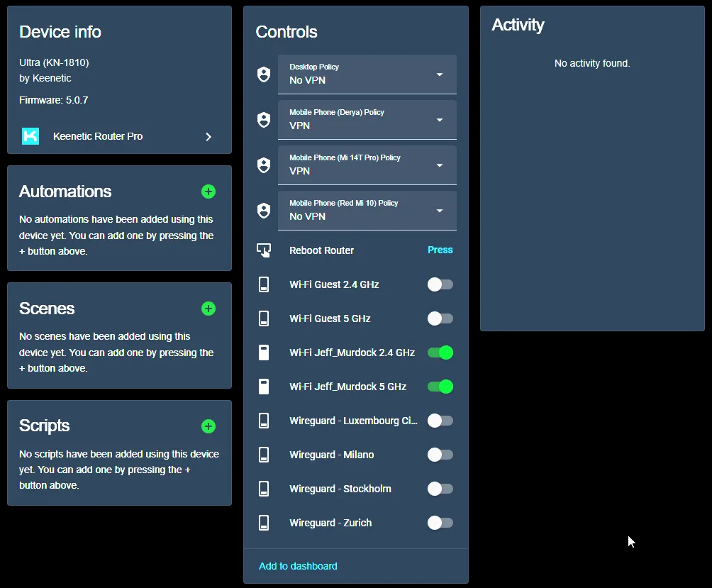Viewport: 712px width, 588px height.
Task: Open Mobile Phone (Red Mi 10) Policy dropdown
Action: (x=367, y=211)
